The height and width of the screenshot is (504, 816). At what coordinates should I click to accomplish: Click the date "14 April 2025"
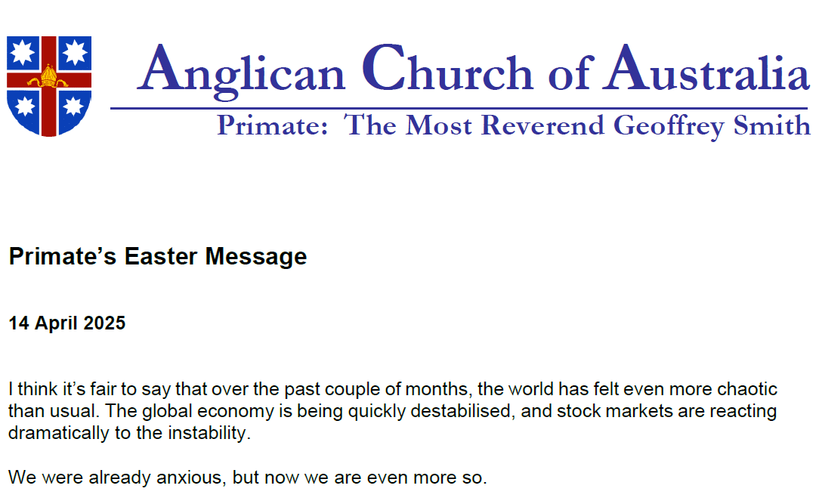pyautogui.click(x=67, y=323)
